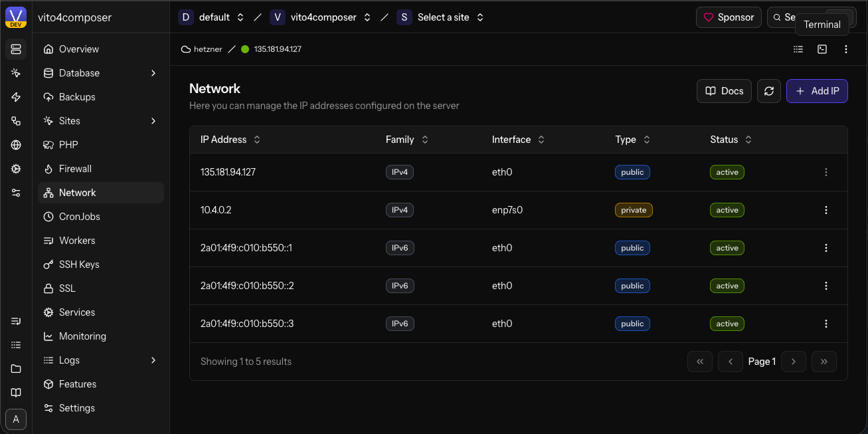
Task: Open Firewall in the sidebar
Action: (101, 169)
